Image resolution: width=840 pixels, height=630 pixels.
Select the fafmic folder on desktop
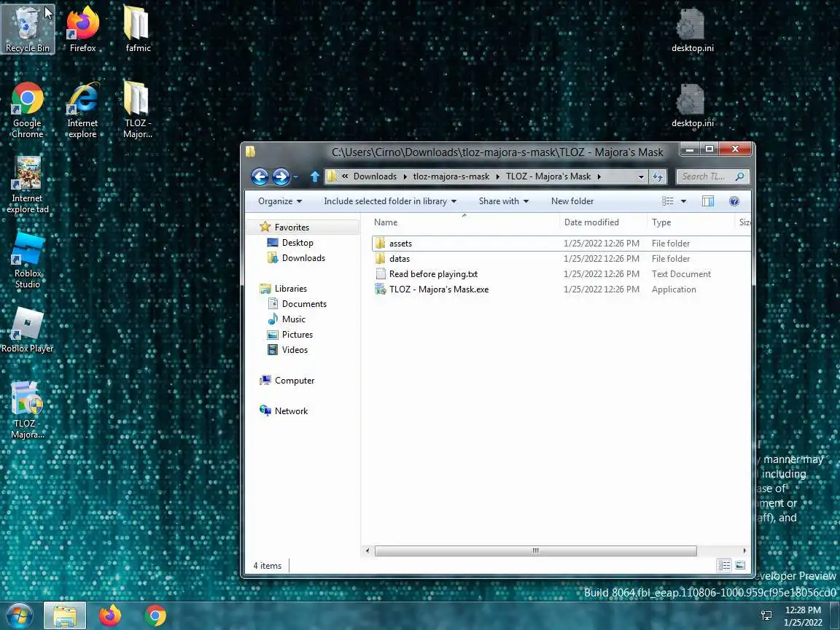pyautogui.click(x=138, y=29)
